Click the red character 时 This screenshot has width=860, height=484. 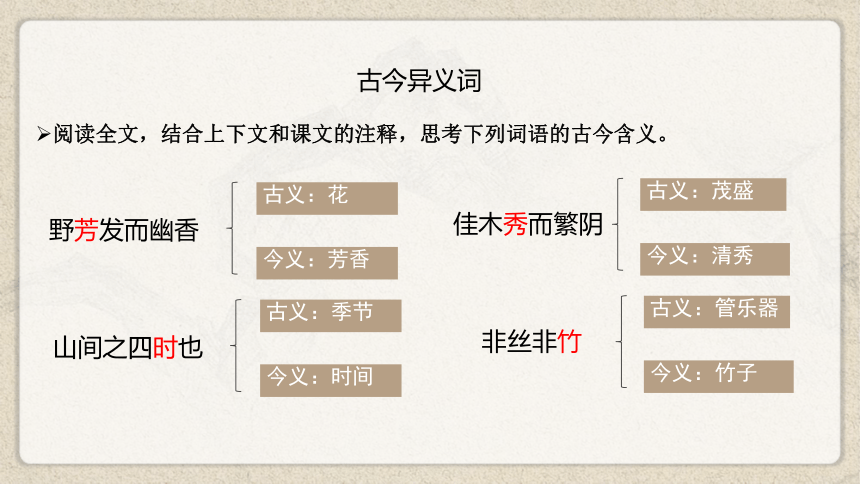(165, 348)
